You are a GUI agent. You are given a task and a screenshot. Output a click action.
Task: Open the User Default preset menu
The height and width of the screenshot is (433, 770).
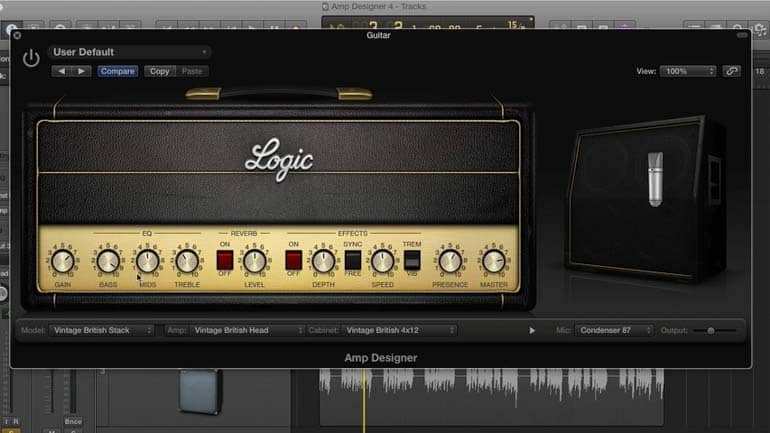130,52
